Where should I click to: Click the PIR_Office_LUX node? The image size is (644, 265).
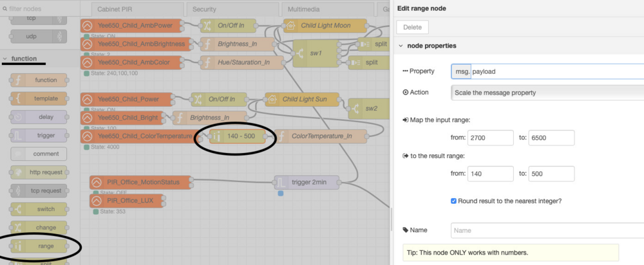coord(126,201)
